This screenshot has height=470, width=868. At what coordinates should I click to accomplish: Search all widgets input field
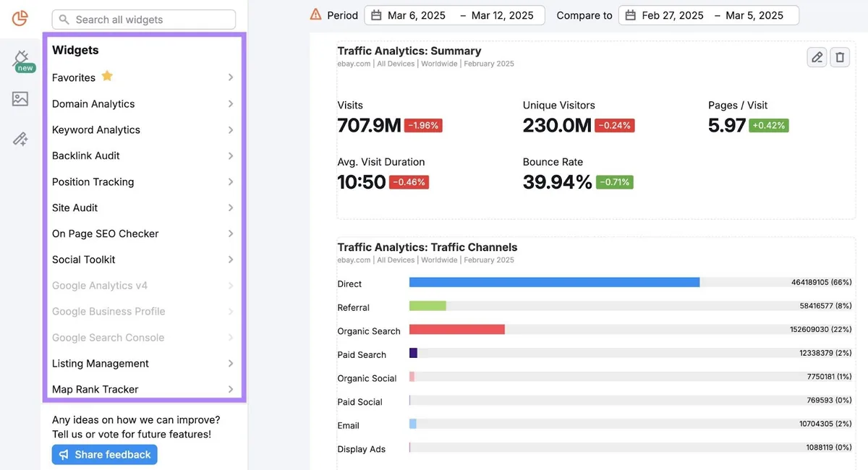144,20
